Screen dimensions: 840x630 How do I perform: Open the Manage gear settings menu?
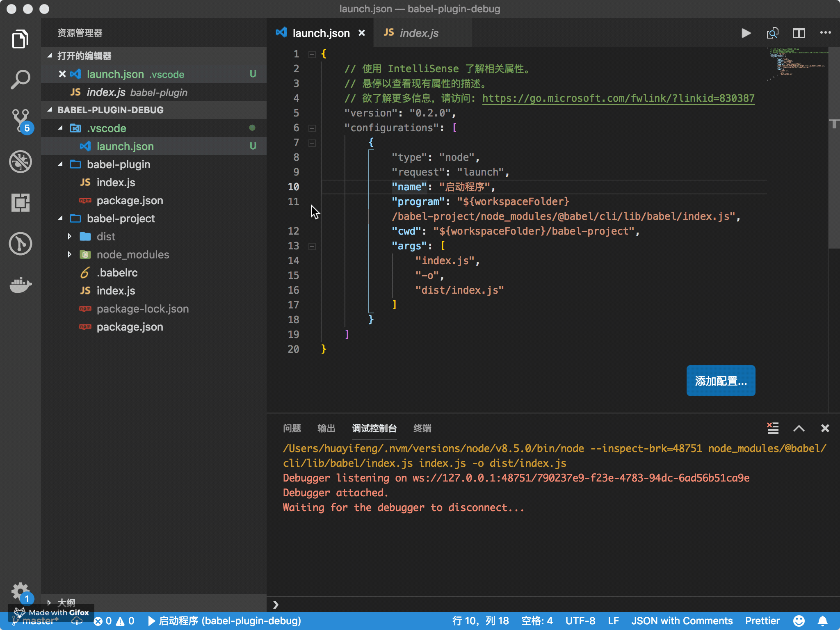coord(20,592)
